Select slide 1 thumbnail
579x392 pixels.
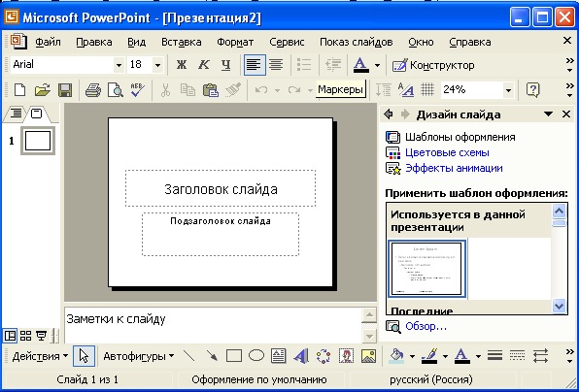[38, 141]
